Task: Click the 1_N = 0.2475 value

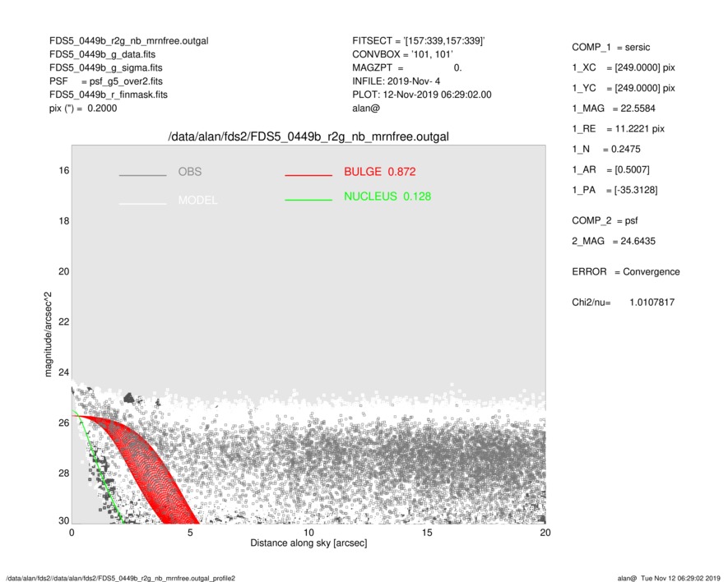Action: 606,150
